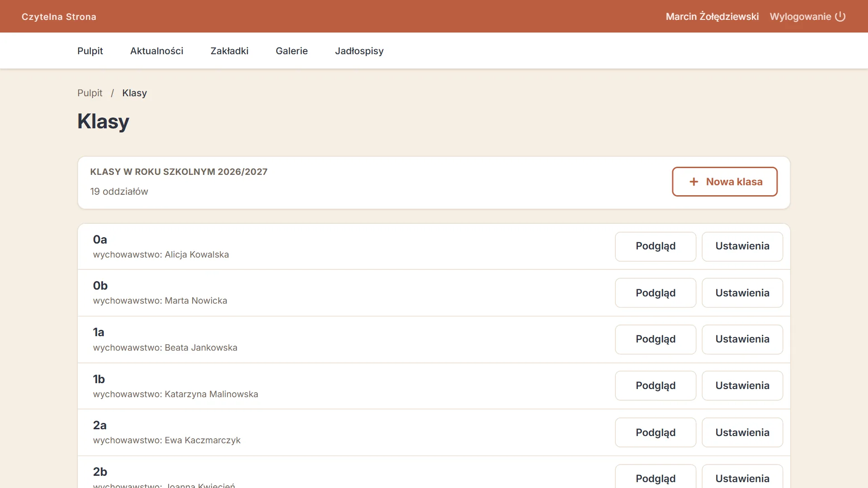Preview class 1b with Podgląd
Image resolution: width=868 pixels, height=488 pixels.
656,386
